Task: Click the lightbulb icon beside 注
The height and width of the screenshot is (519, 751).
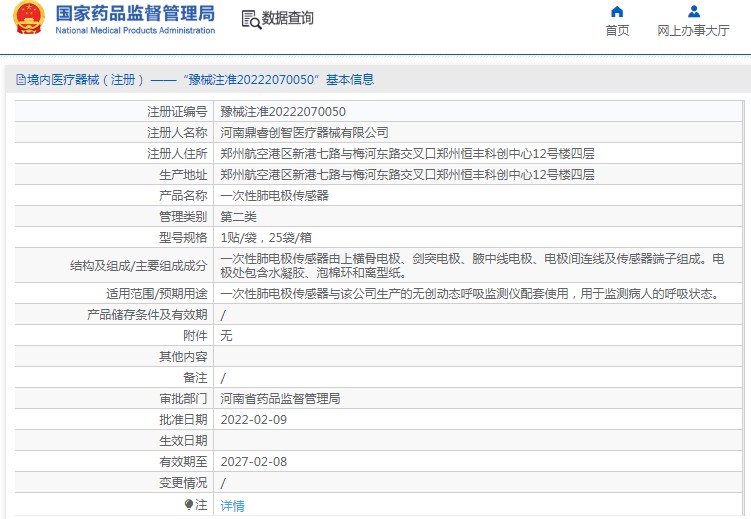Action: [189, 505]
